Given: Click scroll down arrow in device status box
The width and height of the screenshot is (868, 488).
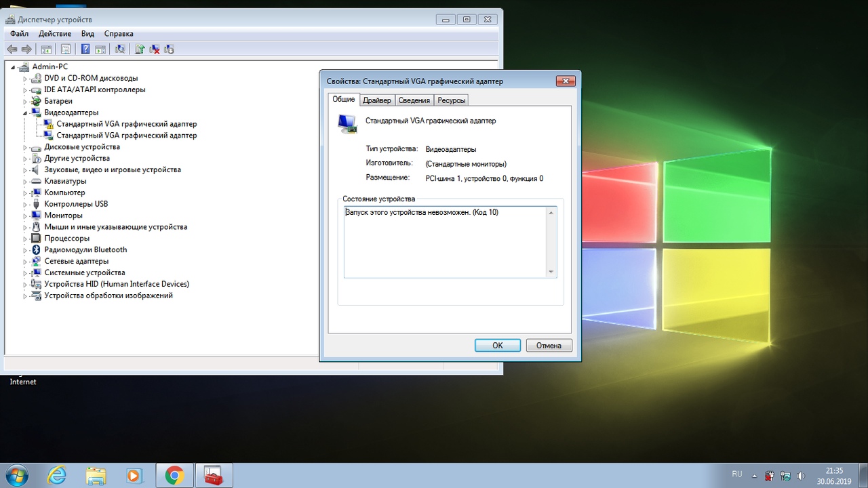Looking at the screenshot, I should click(551, 272).
